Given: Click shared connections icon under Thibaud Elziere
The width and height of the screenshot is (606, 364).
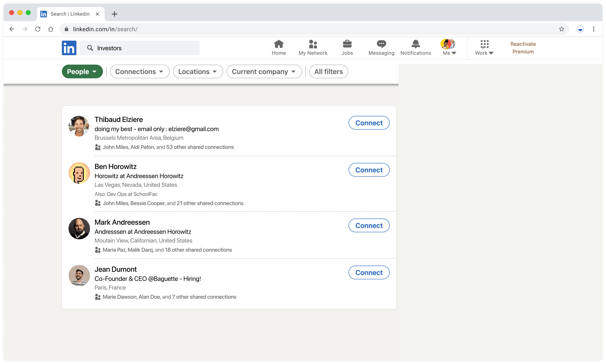Looking at the screenshot, I should coord(98,147).
